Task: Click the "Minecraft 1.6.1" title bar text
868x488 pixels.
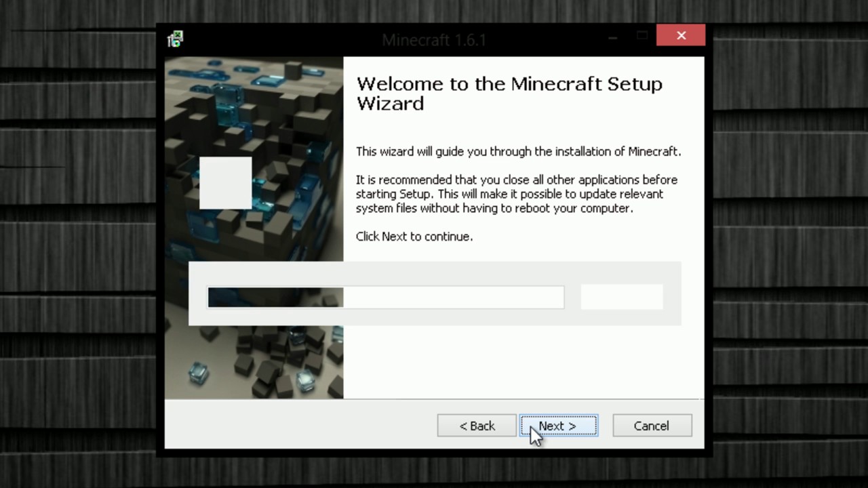Action: click(434, 40)
